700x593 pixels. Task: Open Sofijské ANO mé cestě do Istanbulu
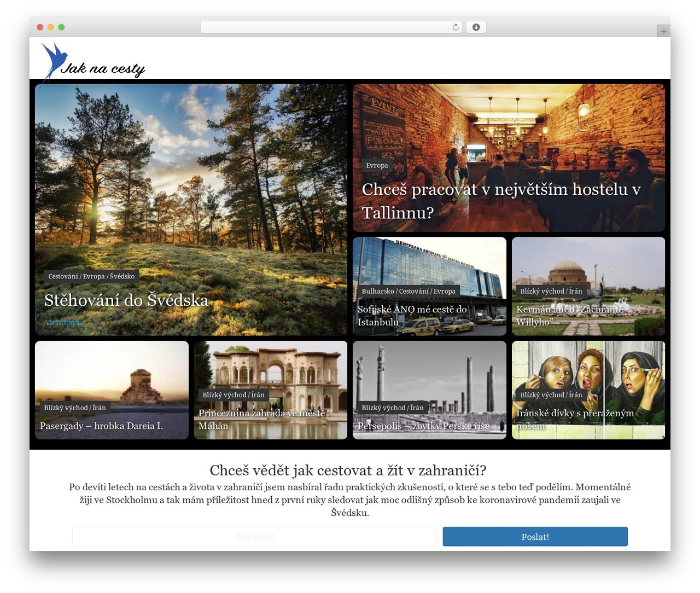pyautogui.click(x=412, y=316)
